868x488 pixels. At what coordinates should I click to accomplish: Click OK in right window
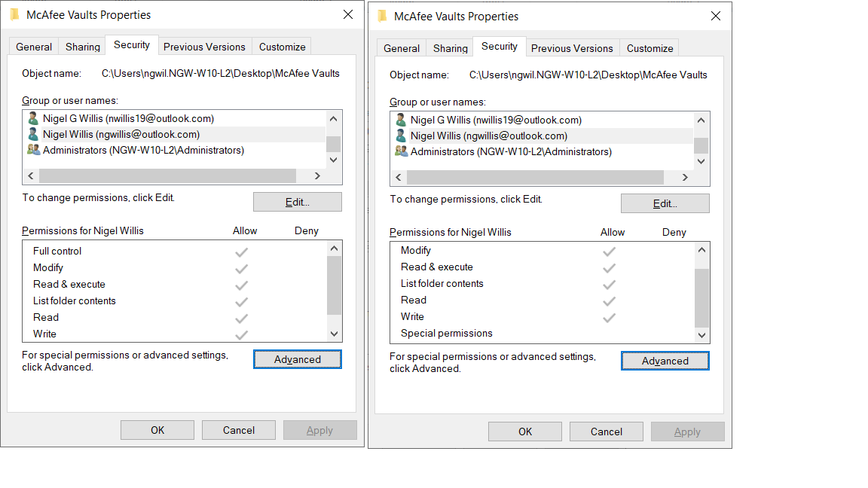pos(524,432)
